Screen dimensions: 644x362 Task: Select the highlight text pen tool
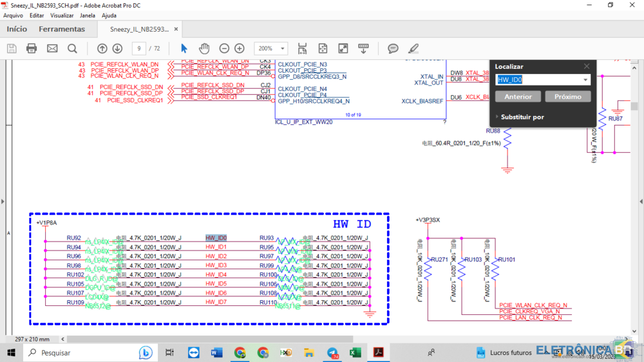pos(413,48)
